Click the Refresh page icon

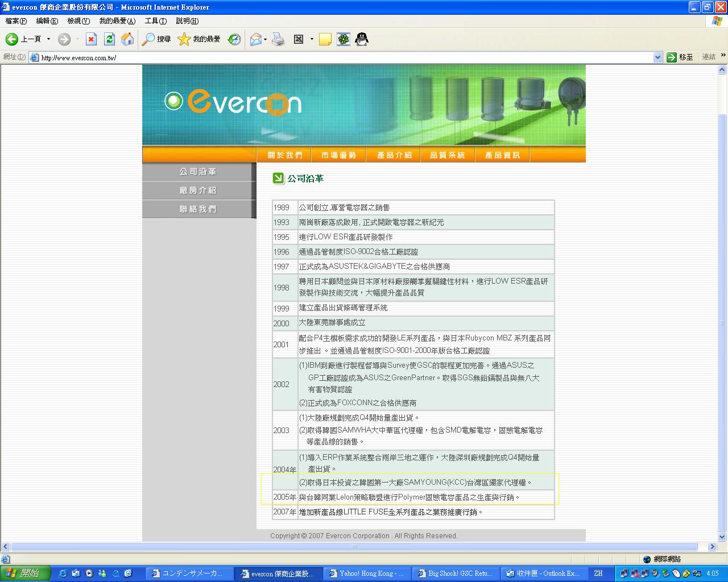click(x=109, y=39)
